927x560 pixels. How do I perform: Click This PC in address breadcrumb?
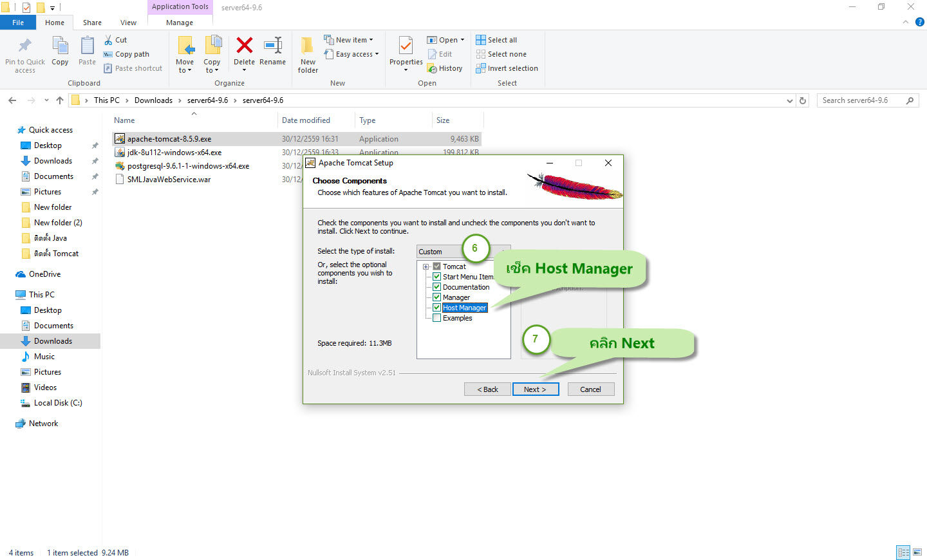tap(107, 100)
